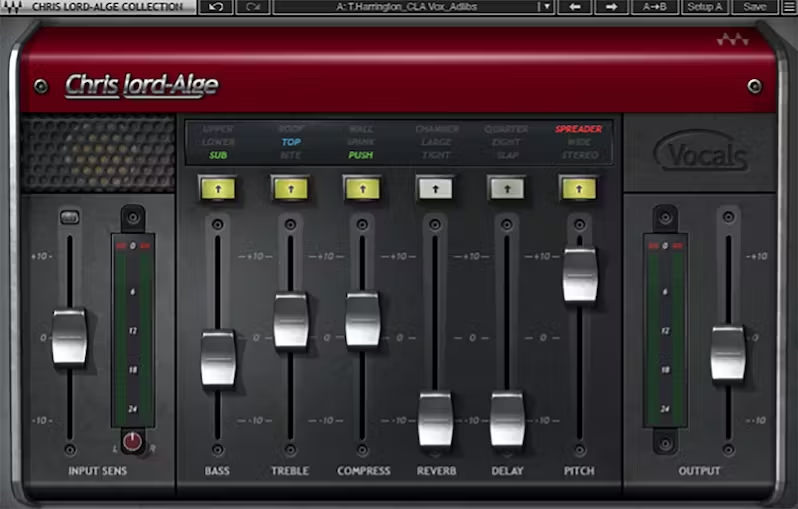Click the dim LOWER label in the display
Screen dimensions: 798x509
point(218,142)
